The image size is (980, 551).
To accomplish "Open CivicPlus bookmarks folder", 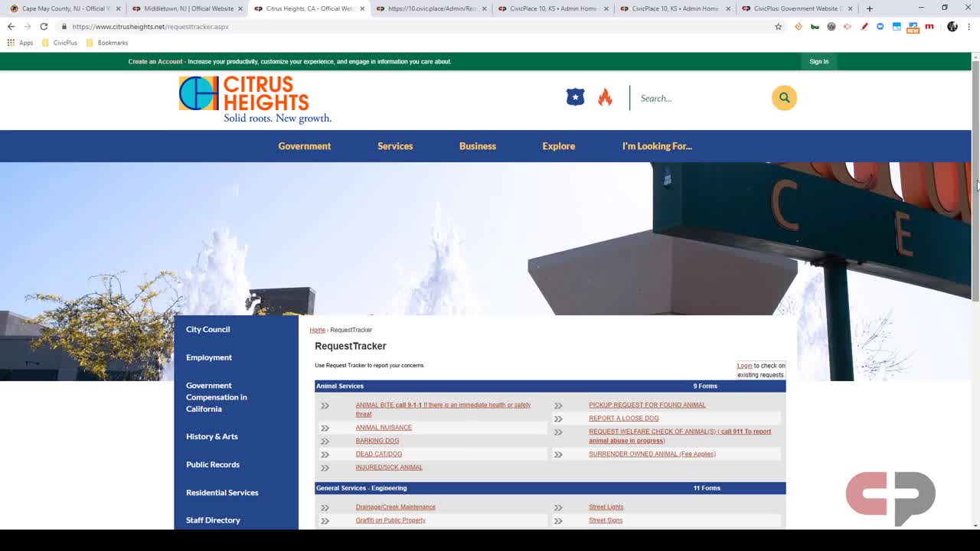I will click(60, 43).
